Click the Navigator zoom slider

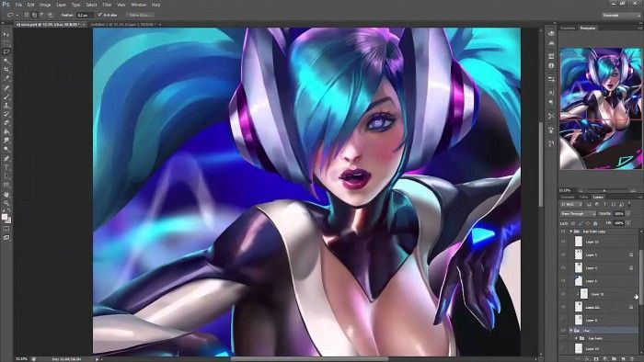tap(604, 190)
